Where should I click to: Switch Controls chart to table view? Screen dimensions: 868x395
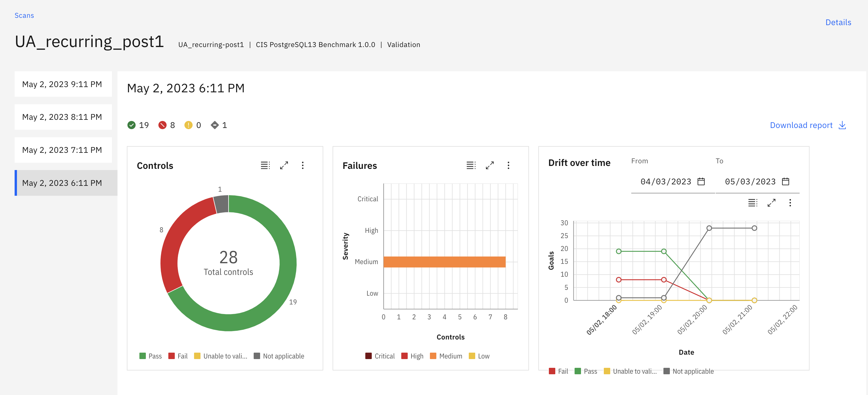click(265, 165)
